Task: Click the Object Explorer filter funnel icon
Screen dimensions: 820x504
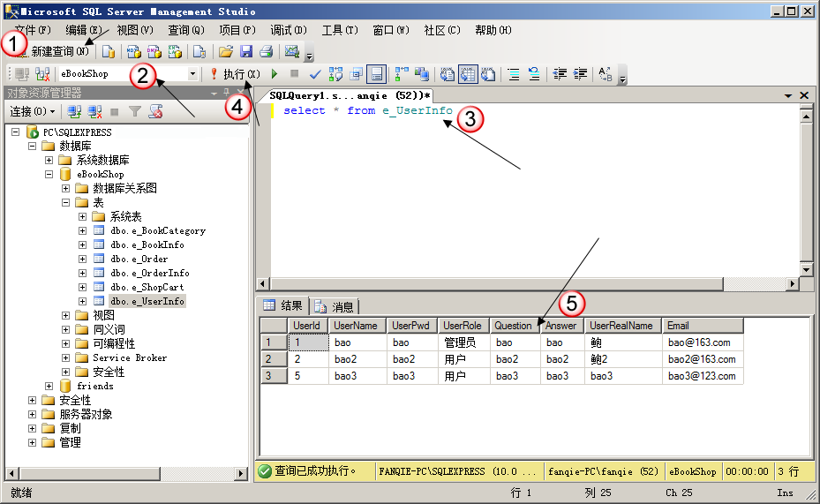Action: point(135,111)
